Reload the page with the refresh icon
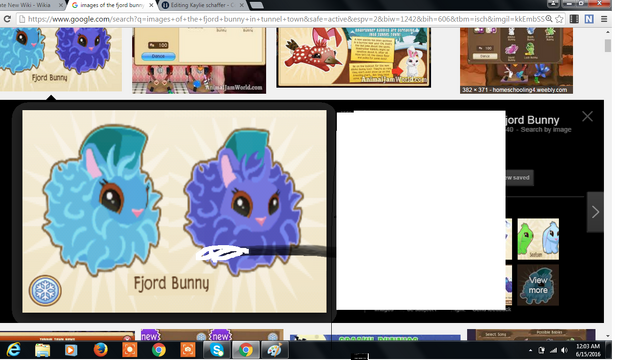The width and height of the screenshot is (640, 360). (x=7, y=19)
